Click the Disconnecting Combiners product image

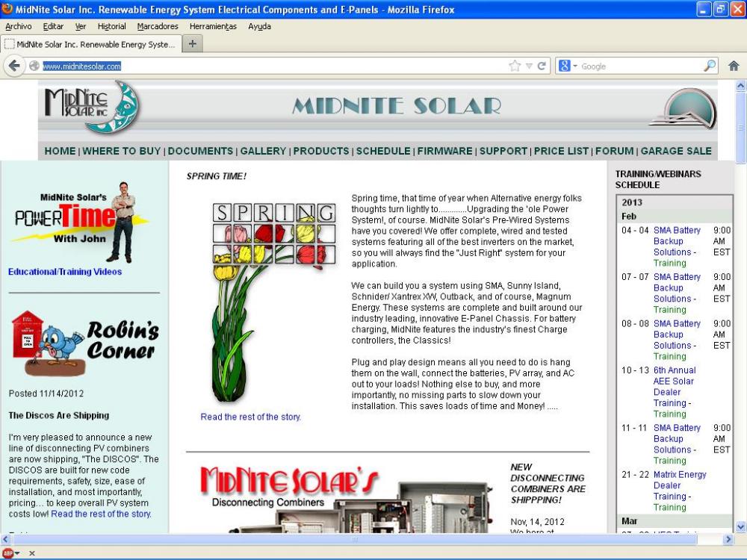point(348,497)
